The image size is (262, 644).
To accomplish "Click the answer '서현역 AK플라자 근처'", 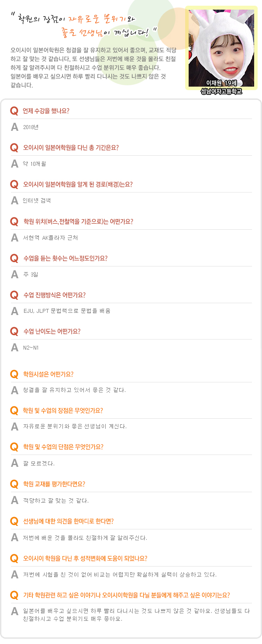I will point(50,238).
